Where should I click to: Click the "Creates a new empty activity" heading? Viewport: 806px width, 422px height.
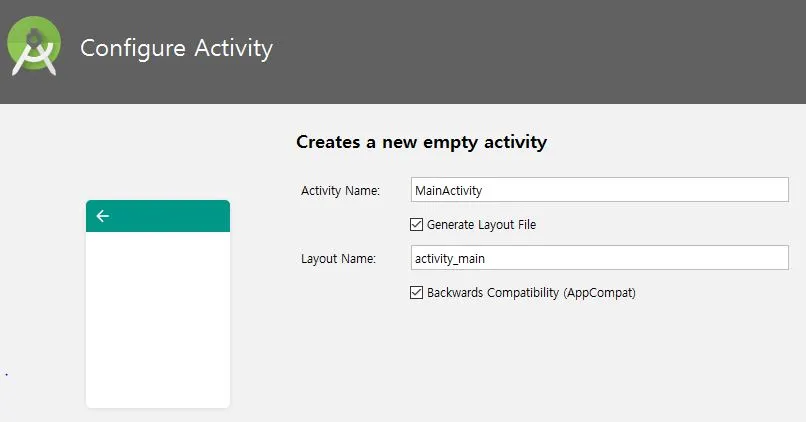(x=422, y=142)
